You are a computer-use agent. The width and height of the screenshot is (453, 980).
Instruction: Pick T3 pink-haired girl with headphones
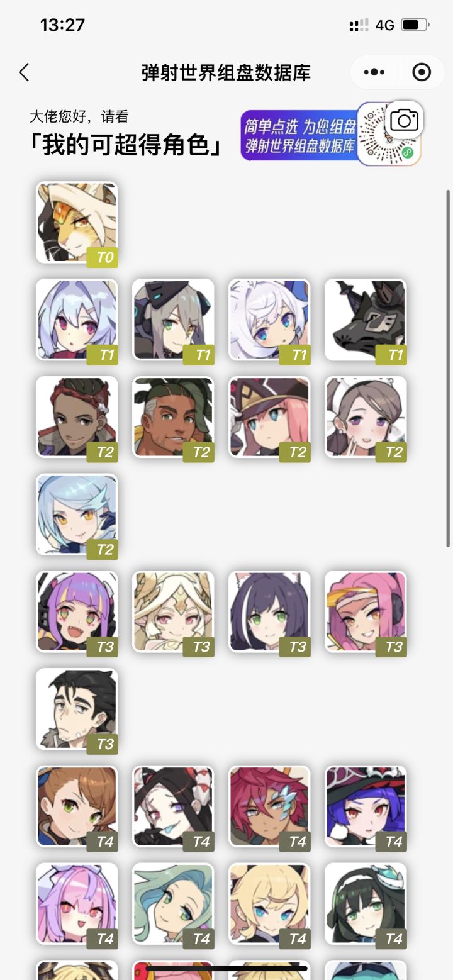(366, 612)
